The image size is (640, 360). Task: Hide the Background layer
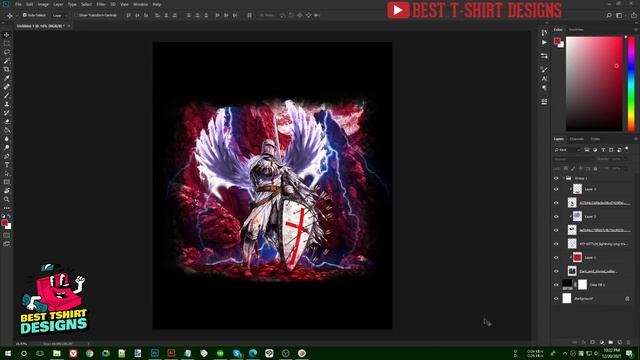[x=556, y=298]
